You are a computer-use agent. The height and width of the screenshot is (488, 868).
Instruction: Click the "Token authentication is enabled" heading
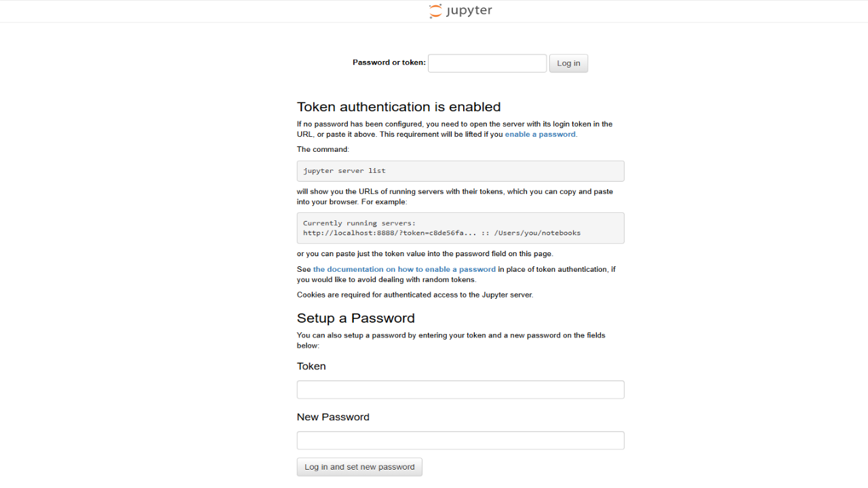(x=399, y=107)
